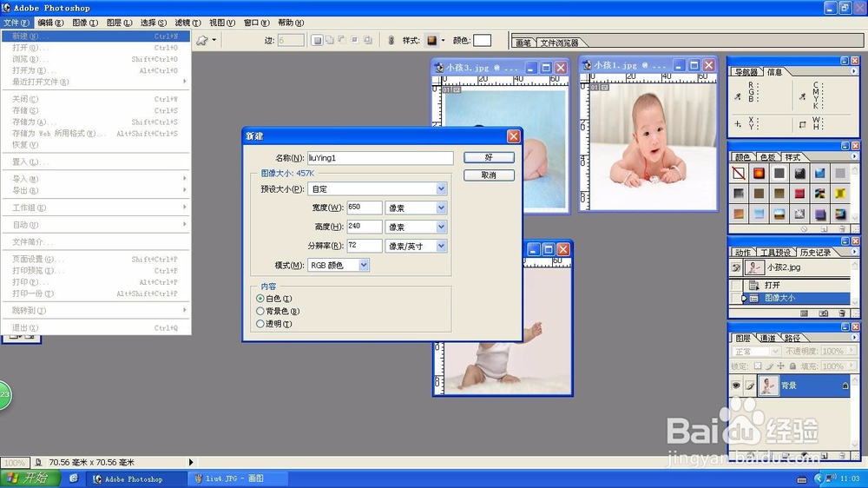Open the height unit 像素 dropdown
868x488 pixels.
coord(441,227)
